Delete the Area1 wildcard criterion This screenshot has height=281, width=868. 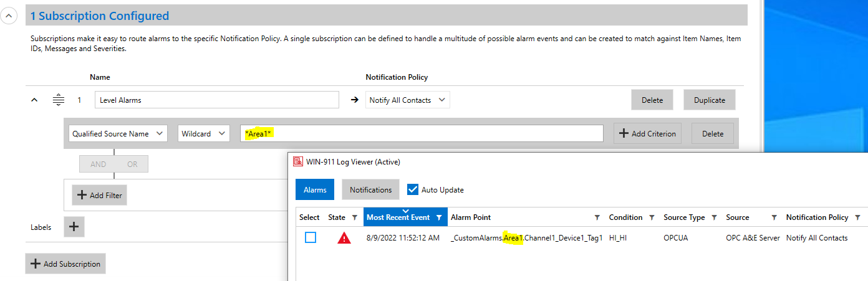pyautogui.click(x=713, y=133)
